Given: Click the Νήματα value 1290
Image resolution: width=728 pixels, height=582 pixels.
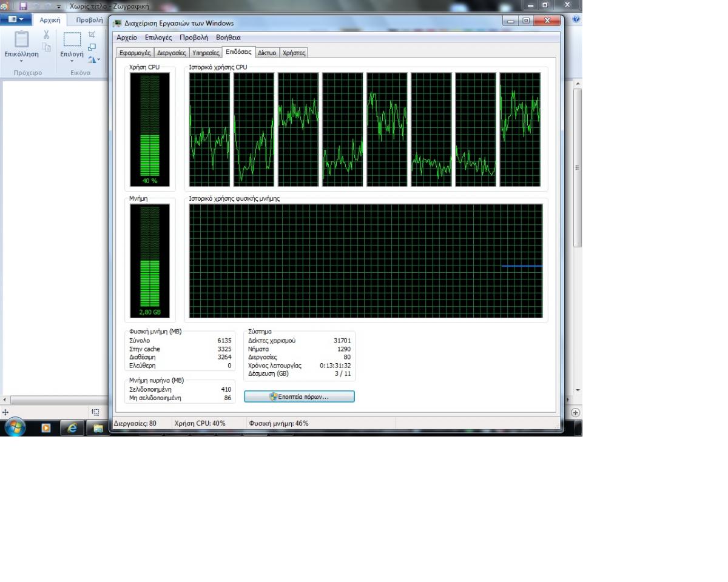Looking at the screenshot, I should (x=344, y=349).
